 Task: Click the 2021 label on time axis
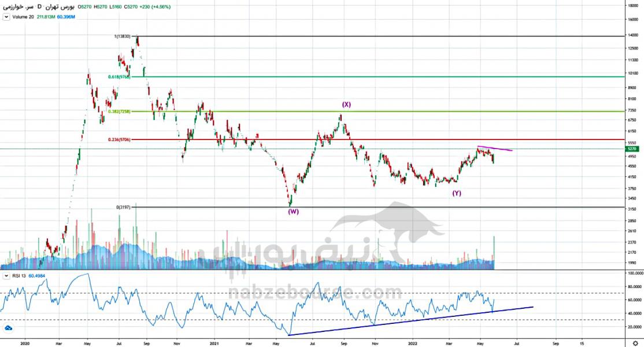[216, 342]
